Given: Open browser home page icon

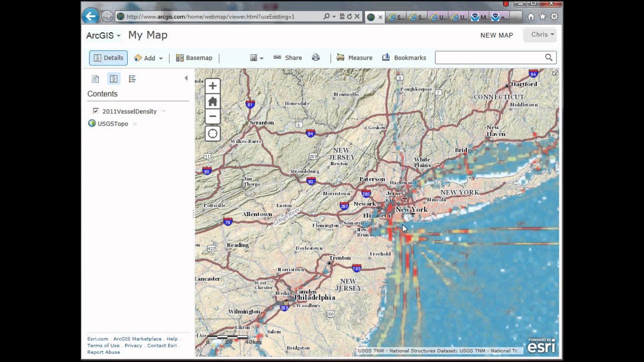Looking at the screenshot, I should (531, 17).
